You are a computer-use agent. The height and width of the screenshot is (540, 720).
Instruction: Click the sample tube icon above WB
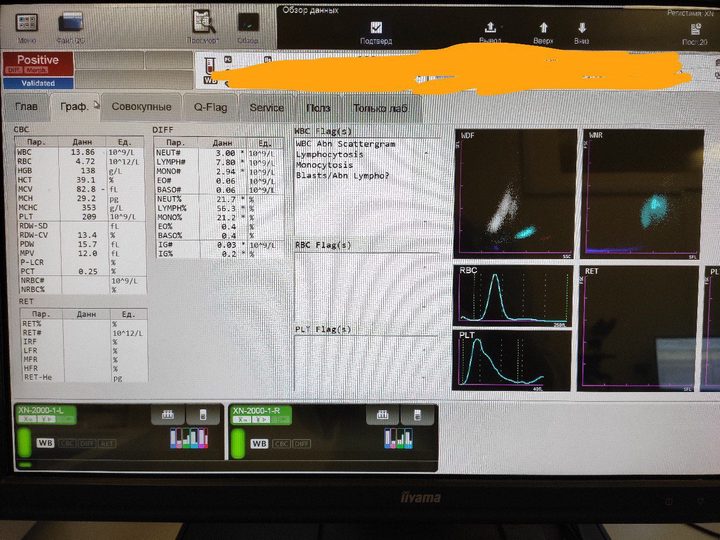pyautogui.click(x=209, y=66)
